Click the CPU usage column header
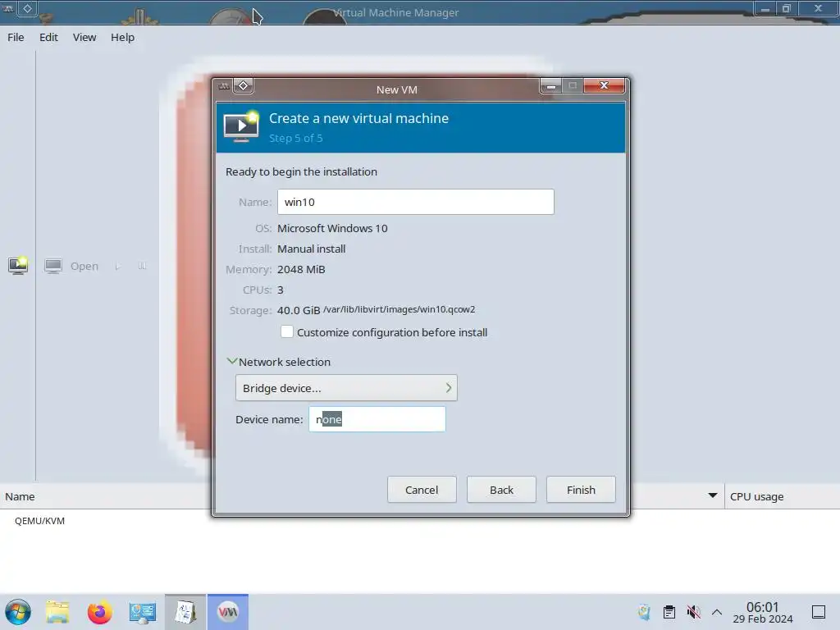Screen dimensions: 840x630 (x=756, y=496)
